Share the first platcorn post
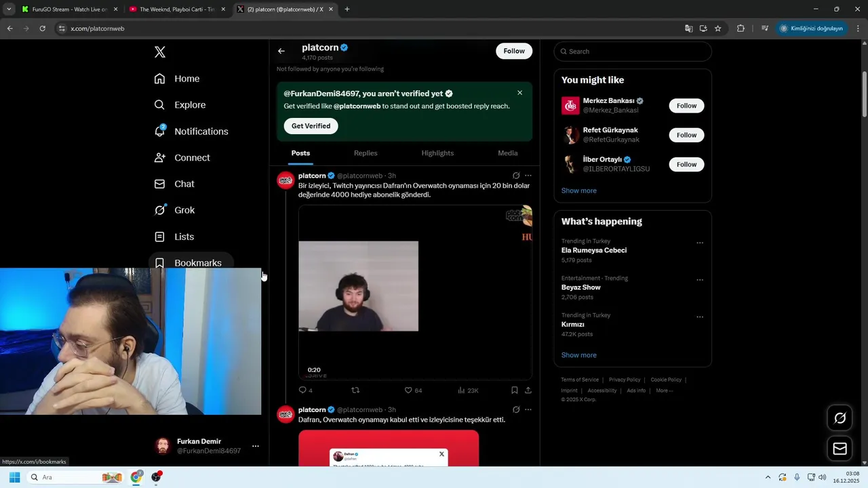The height and width of the screenshot is (488, 868). click(528, 390)
